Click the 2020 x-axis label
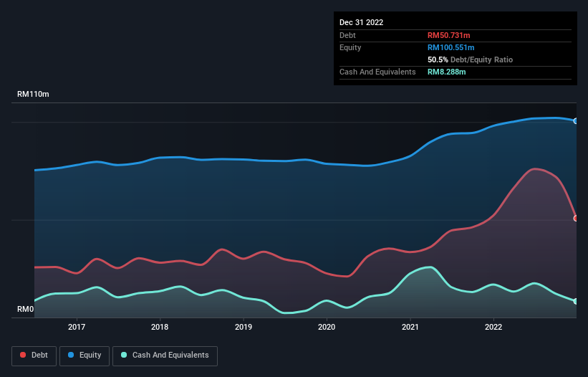The height and width of the screenshot is (377, 588). click(x=327, y=327)
